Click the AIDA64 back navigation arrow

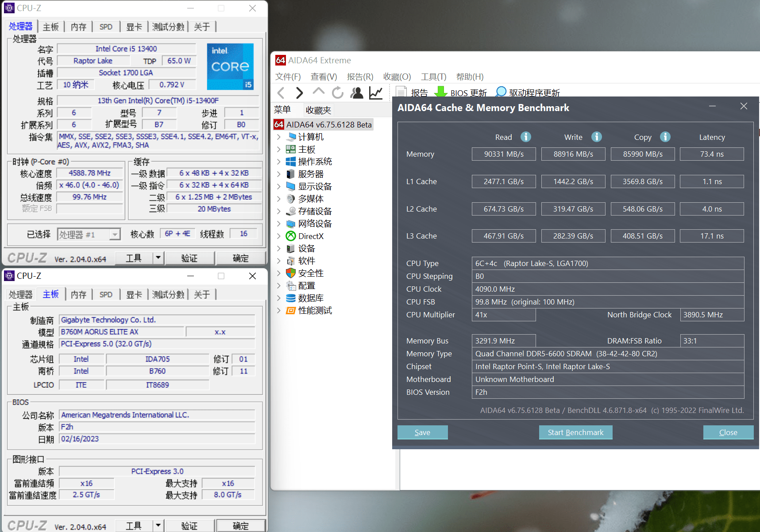tap(281, 93)
